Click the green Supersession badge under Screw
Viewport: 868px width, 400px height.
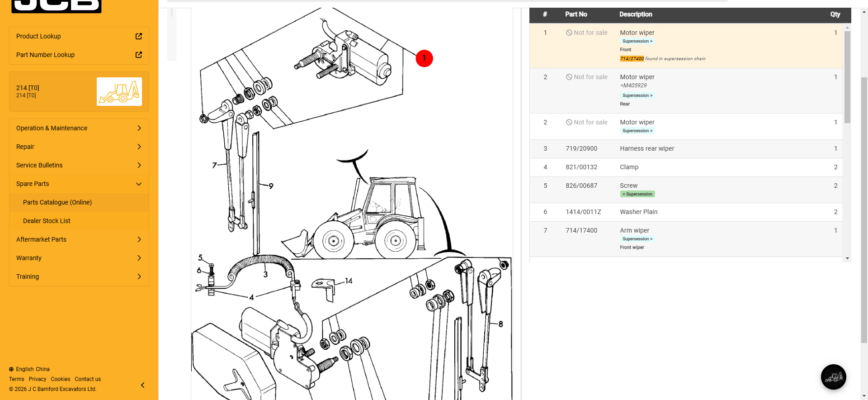pos(637,194)
